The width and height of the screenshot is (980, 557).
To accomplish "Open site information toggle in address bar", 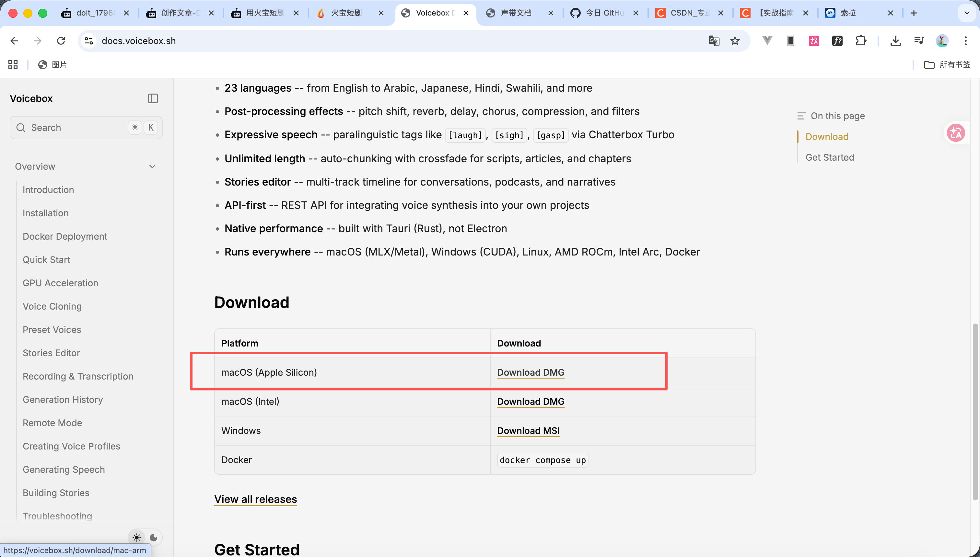I will point(89,41).
